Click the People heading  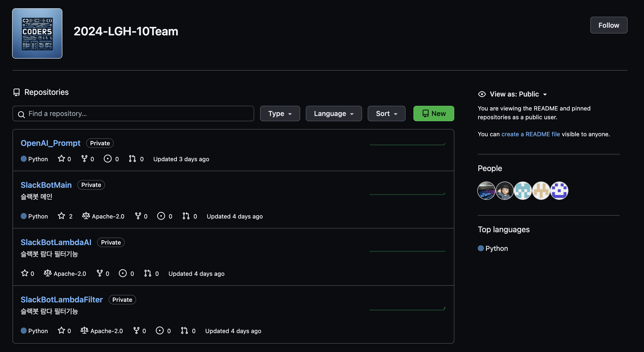490,168
